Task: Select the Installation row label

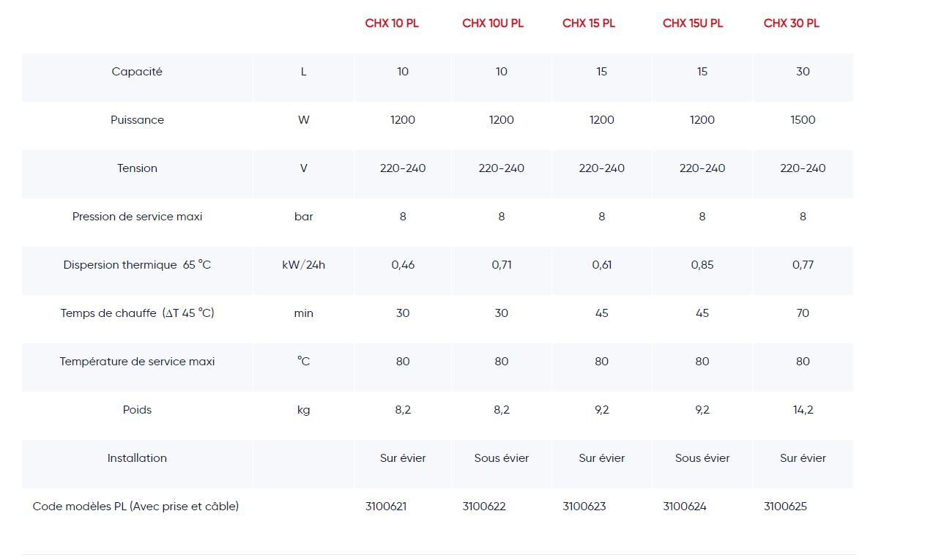Action: click(x=137, y=458)
